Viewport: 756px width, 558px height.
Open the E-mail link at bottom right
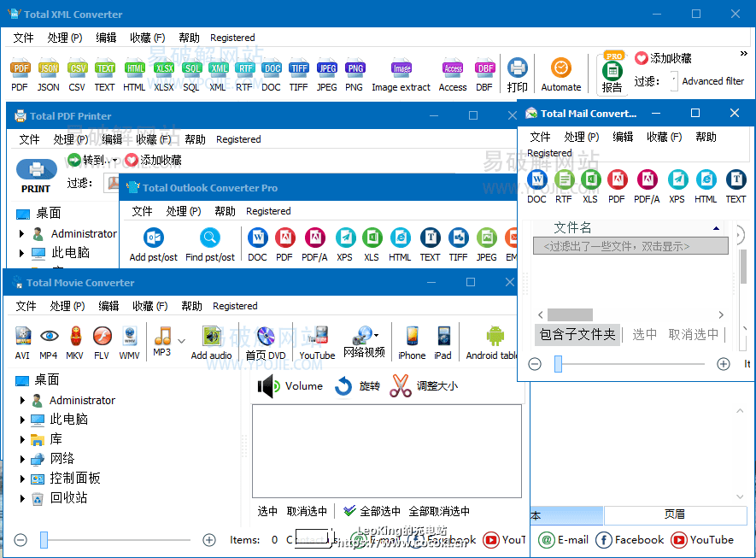pos(563,540)
